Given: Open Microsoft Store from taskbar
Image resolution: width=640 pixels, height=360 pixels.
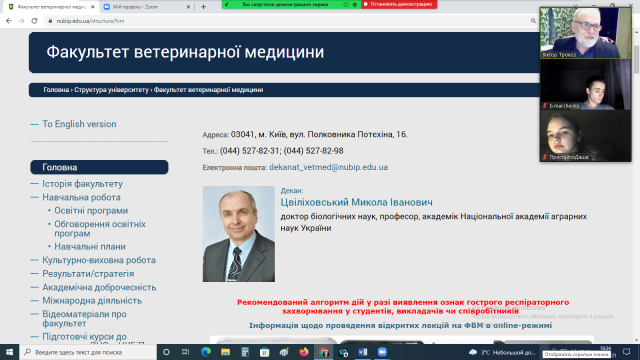Looking at the screenshot, I should pos(264,352).
